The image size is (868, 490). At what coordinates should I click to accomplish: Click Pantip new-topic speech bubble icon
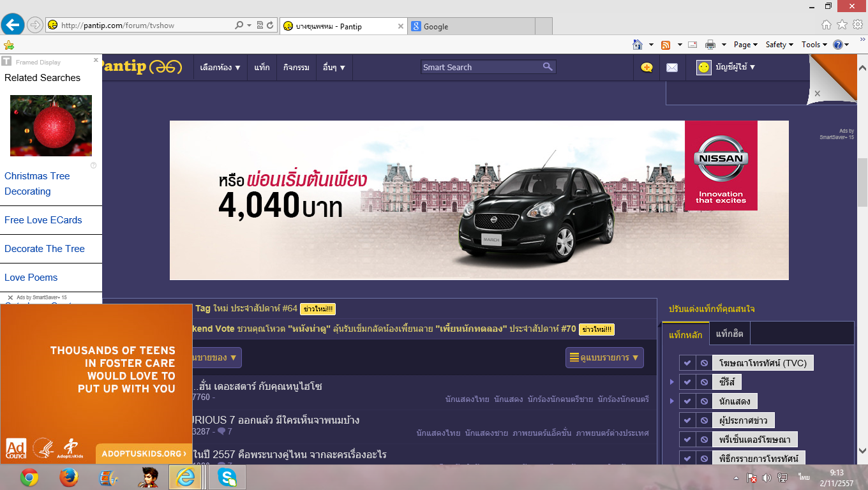tap(647, 68)
